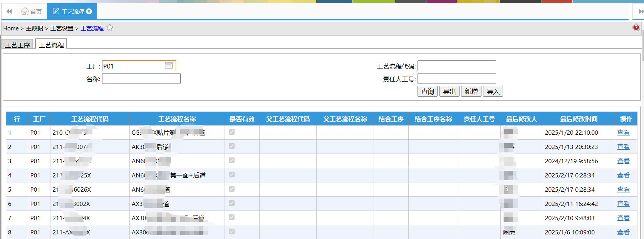This screenshot has height=239, width=644.
Task: Switch to the 工艺工序 sub-tab
Action: tap(18, 45)
